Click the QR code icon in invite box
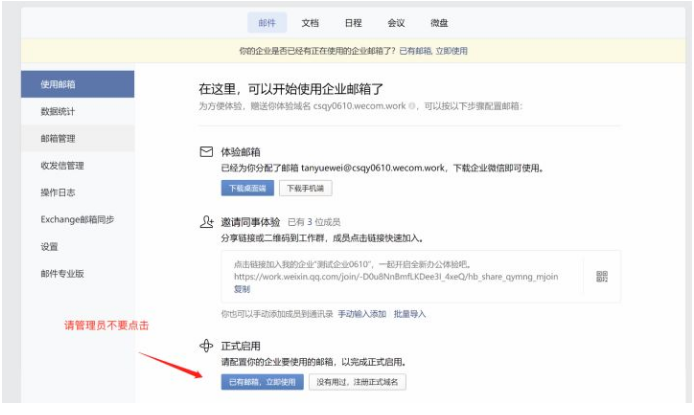The image size is (694, 415). (x=602, y=277)
